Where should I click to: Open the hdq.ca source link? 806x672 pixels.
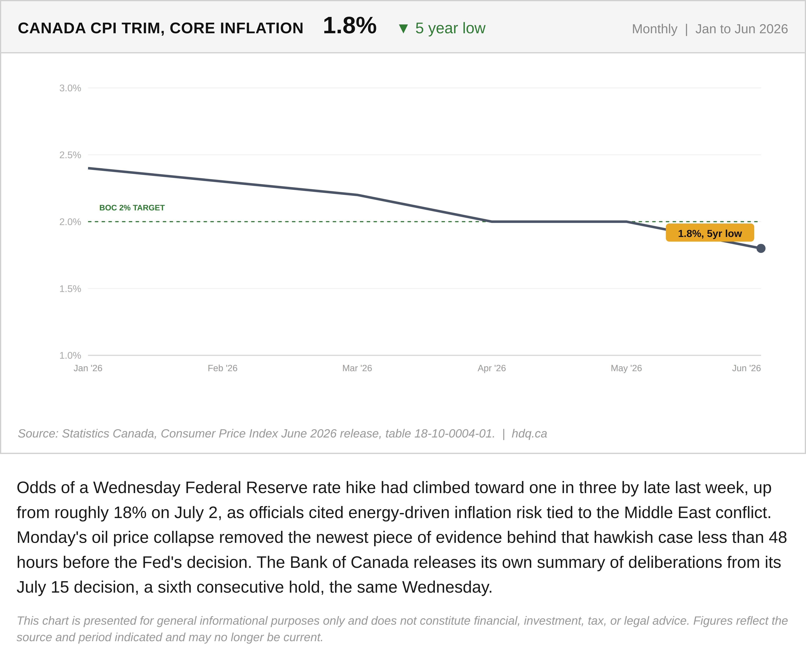pos(529,433)
